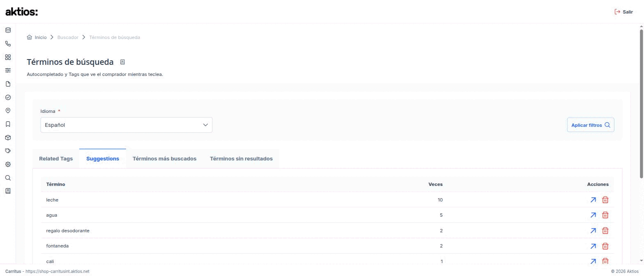Open 'regalo desodorante' via its arrow icon
Viewport: 644px width, 277px height.
593,231
